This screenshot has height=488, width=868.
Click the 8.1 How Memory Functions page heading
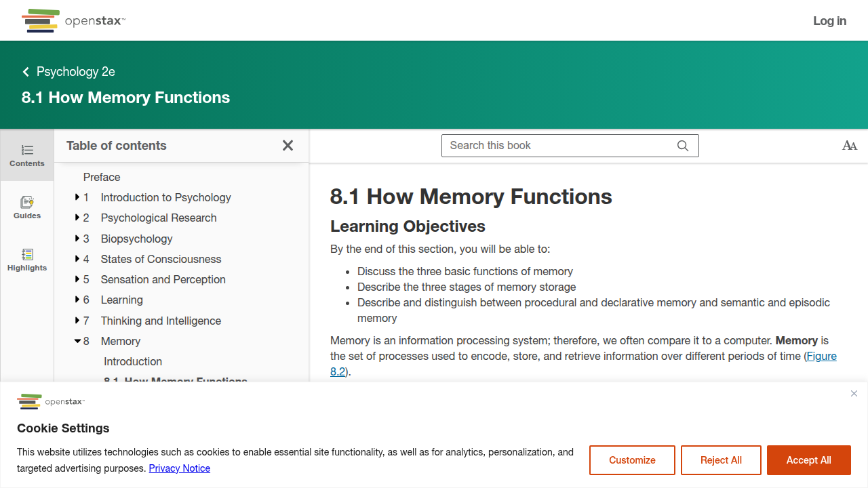coord(471,197)
